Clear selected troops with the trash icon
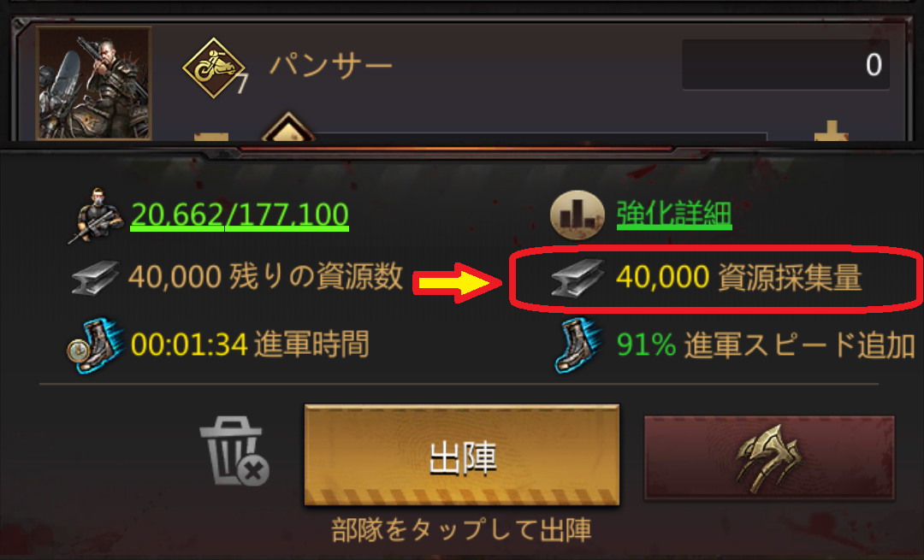Screen dimensions: 924x560 pos(234,451)
